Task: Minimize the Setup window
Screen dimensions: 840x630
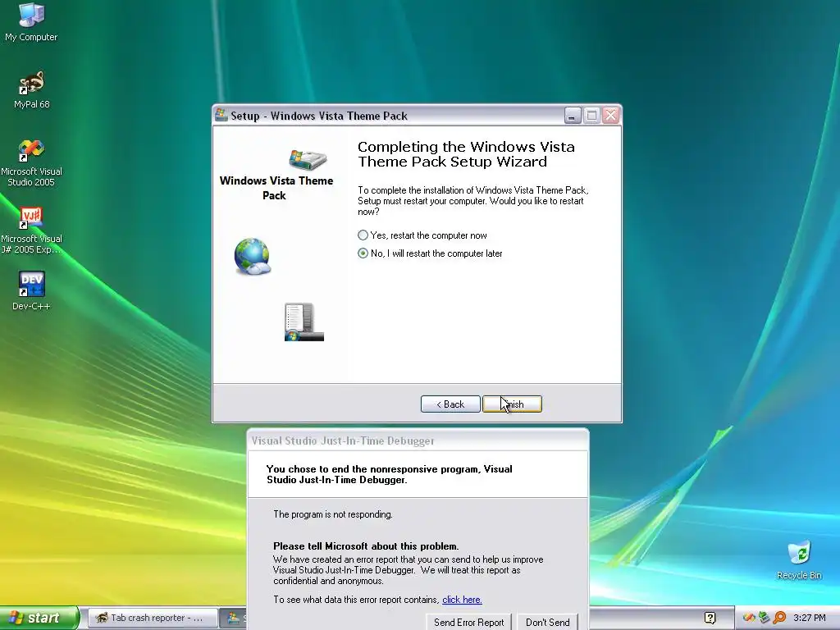Action: (573, 115)
